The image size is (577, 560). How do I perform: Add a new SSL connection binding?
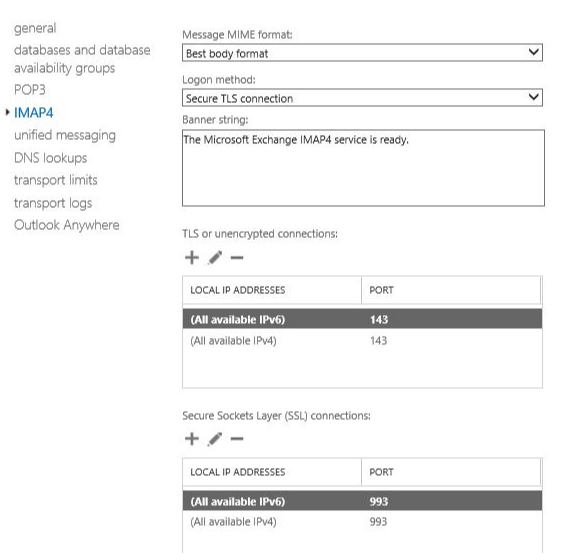(x=192, y=439)
